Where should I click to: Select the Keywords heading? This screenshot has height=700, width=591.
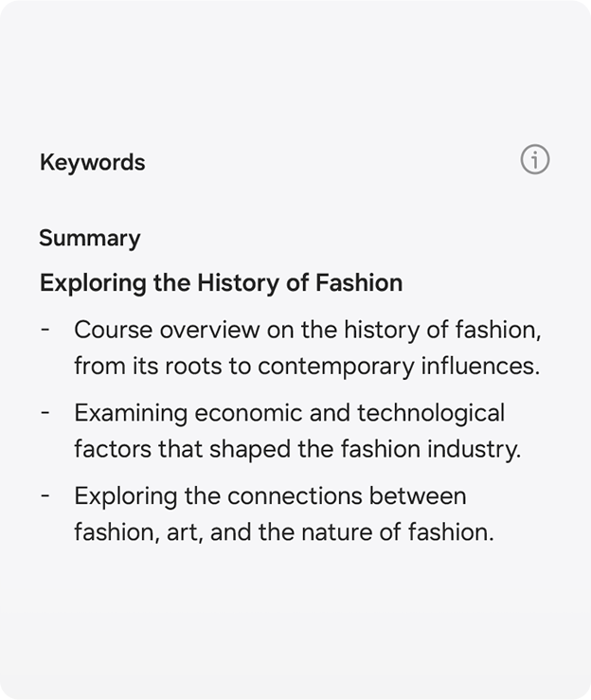93,162
